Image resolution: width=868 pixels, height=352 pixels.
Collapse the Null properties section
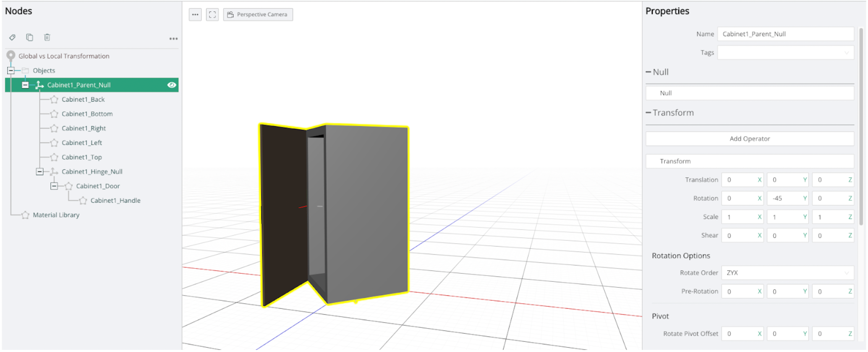648,72
